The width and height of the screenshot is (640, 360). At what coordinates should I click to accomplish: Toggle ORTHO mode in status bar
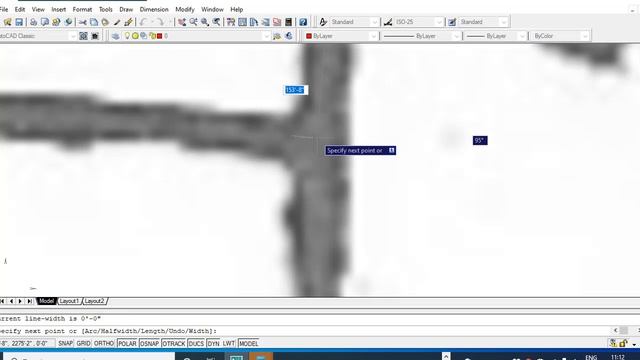pyautogui.click(x=104, y=344)
